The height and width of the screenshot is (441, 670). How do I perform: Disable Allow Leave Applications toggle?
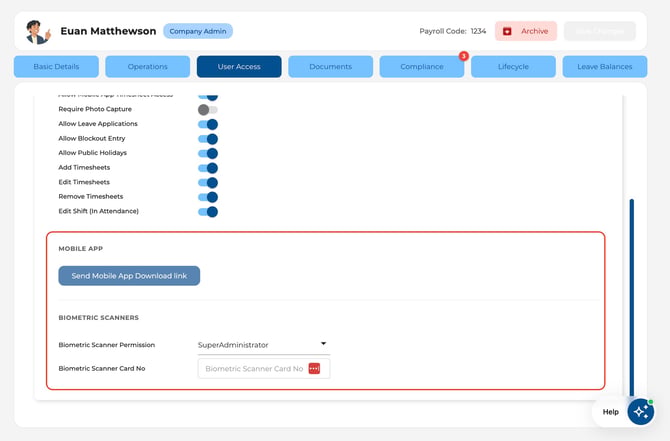tap(208, 124)
